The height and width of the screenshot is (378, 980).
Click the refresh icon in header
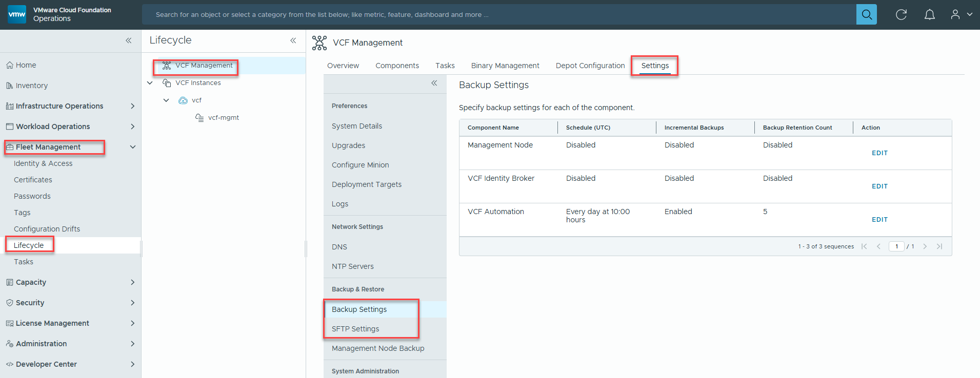(901, 14)
